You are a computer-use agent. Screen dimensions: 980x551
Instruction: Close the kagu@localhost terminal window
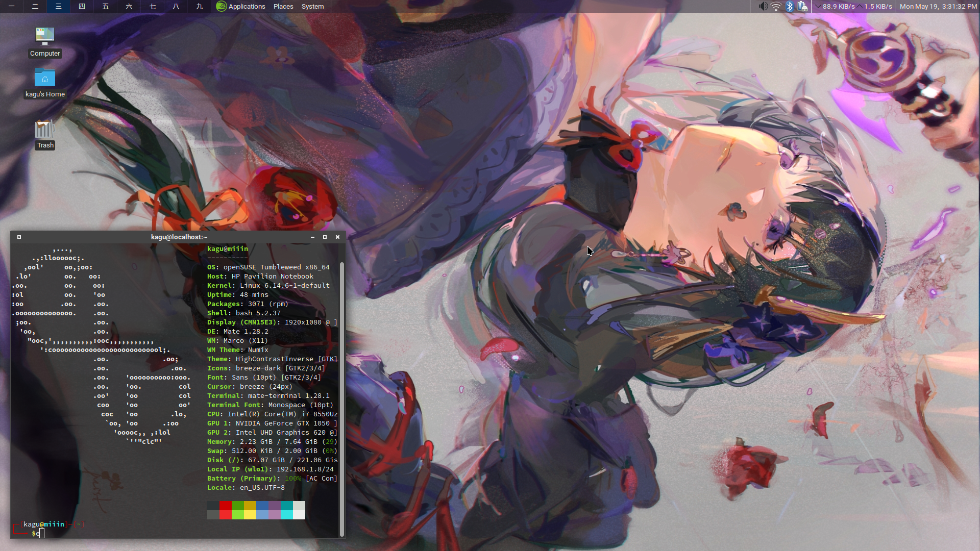click(x=337, y=237)
